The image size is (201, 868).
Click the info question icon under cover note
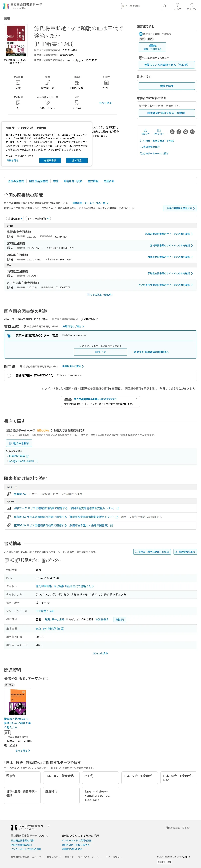[21, 63]
